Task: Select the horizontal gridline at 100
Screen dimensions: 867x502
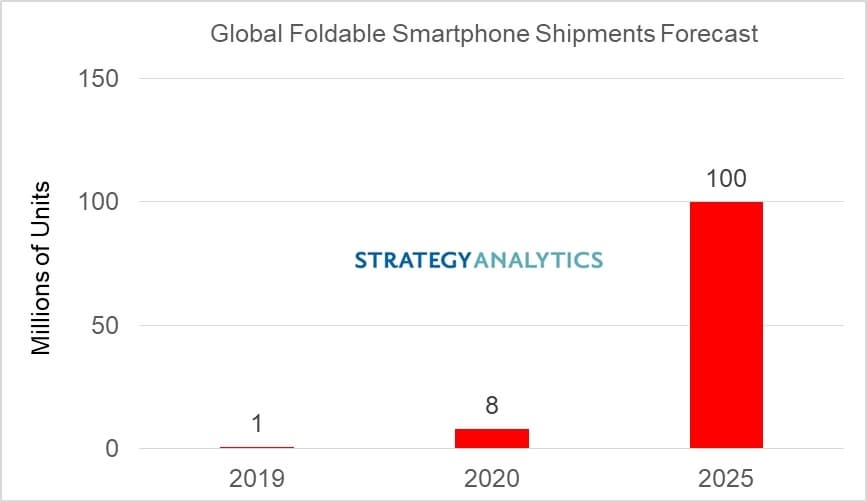Action: [x=400, y=202]
